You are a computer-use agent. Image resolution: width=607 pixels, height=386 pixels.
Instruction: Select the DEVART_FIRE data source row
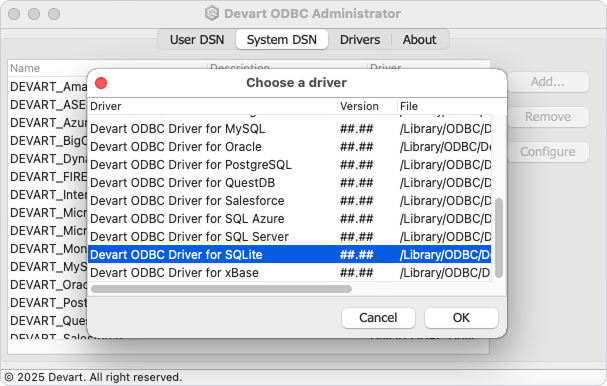coord(48,177)
